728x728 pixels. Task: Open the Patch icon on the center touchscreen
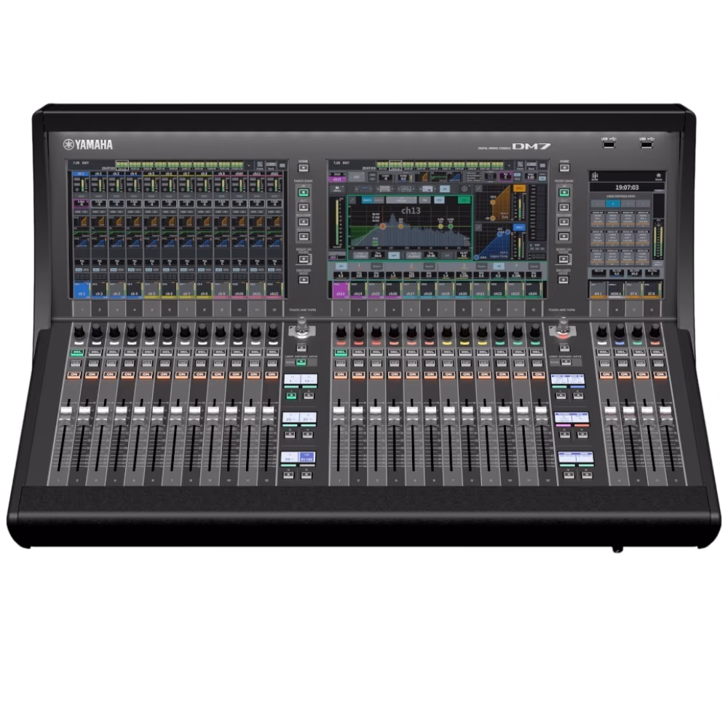521,165
